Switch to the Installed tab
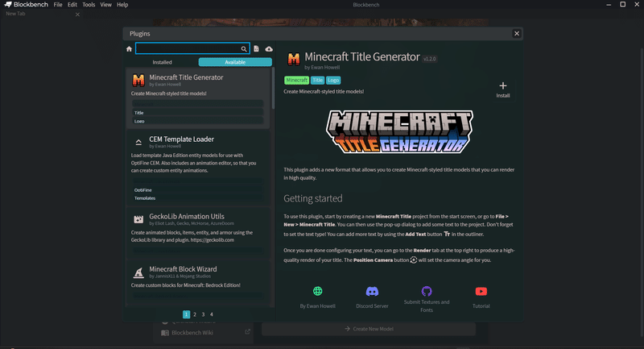644x349 pixels. 163,62
